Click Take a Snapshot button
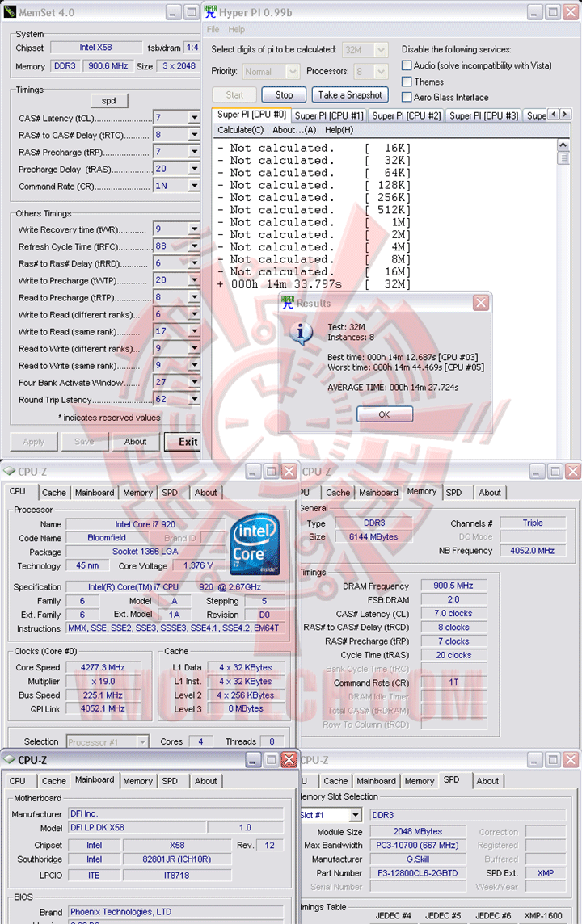 coord(350,94)
